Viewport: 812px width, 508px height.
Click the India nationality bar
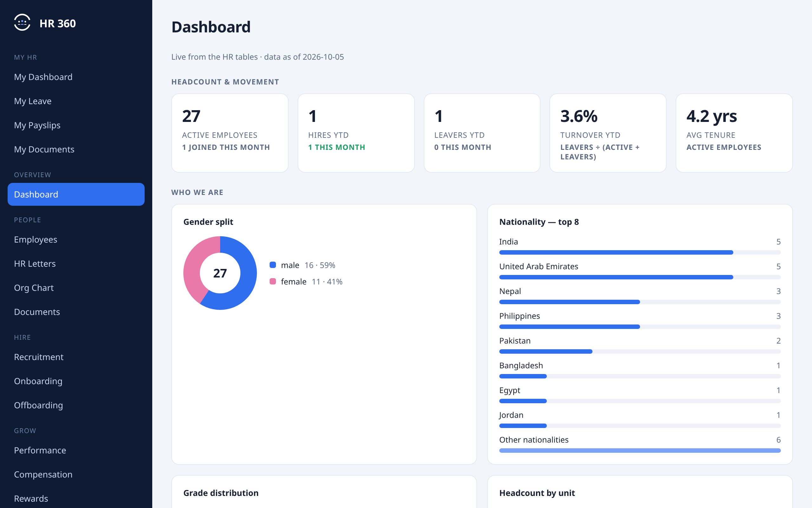point(639,252)
